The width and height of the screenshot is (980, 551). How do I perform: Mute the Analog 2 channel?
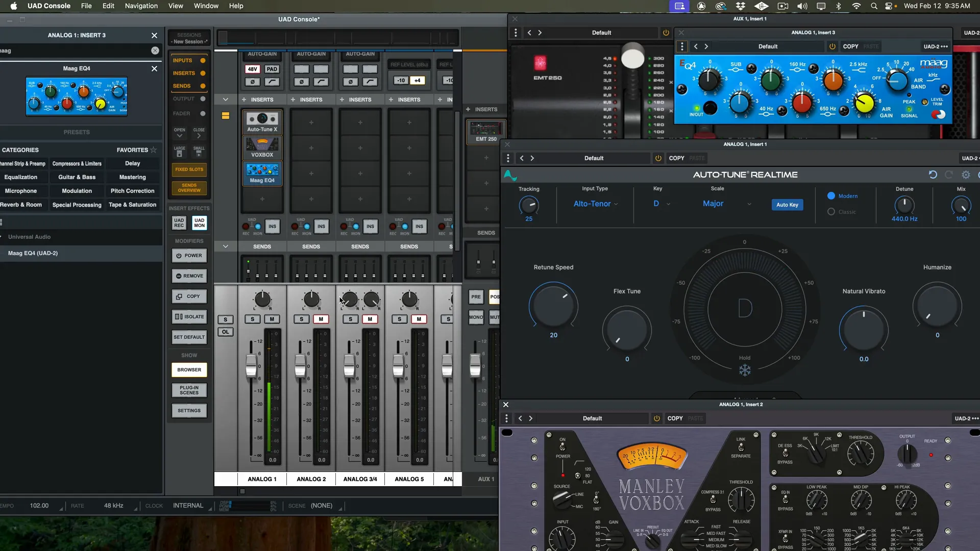pyautogui.click(x=321, y=319)
